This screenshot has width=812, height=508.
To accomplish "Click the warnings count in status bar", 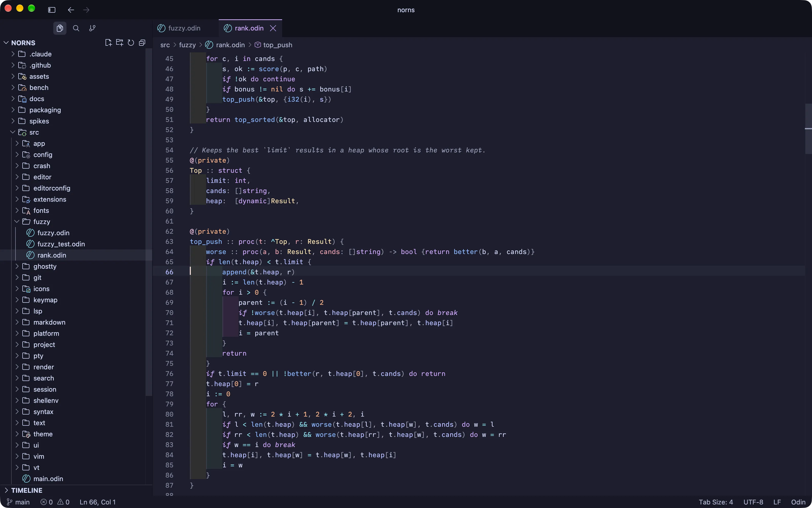I will pos(63,502).
